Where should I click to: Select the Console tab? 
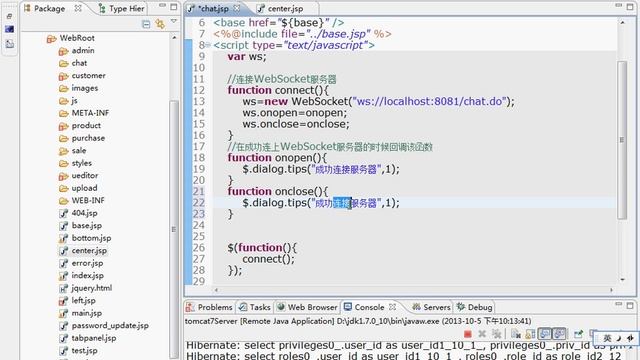tap(364, 307)
